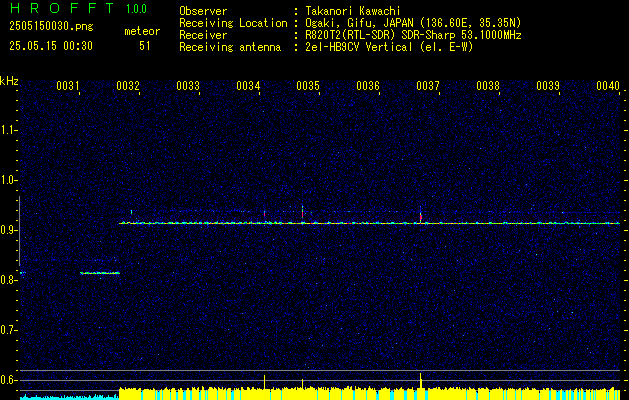Click the 0040 time axis label
The image size is (629, 400).
608,86
